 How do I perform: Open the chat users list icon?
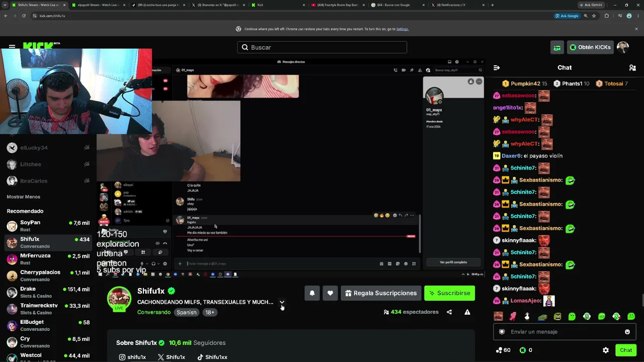tap(632, 67)
